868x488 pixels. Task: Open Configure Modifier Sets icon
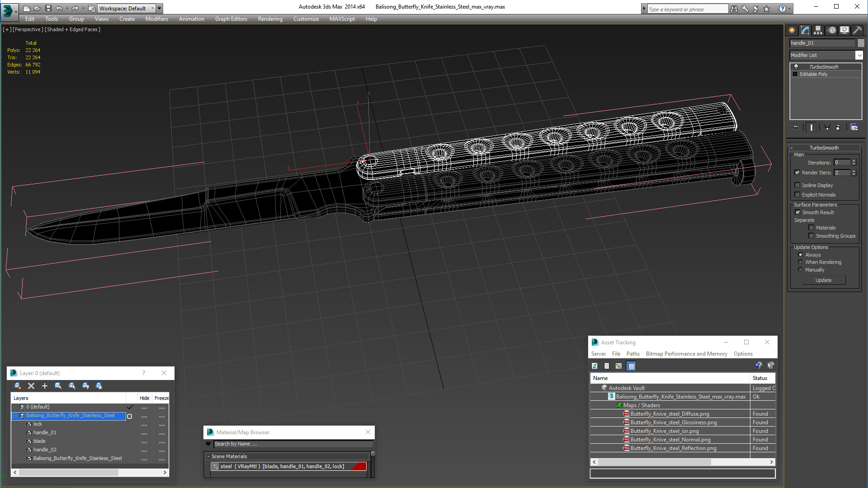854,127
